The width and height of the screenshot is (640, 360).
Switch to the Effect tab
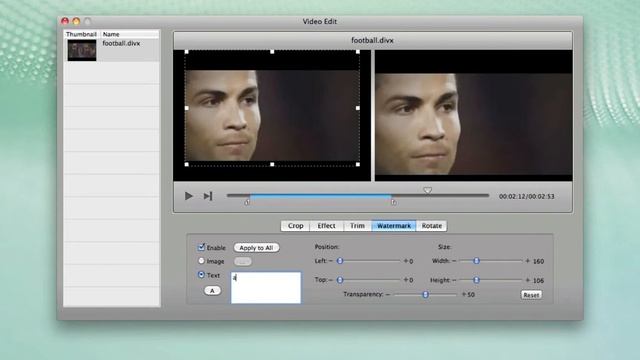tap(327, 226)
